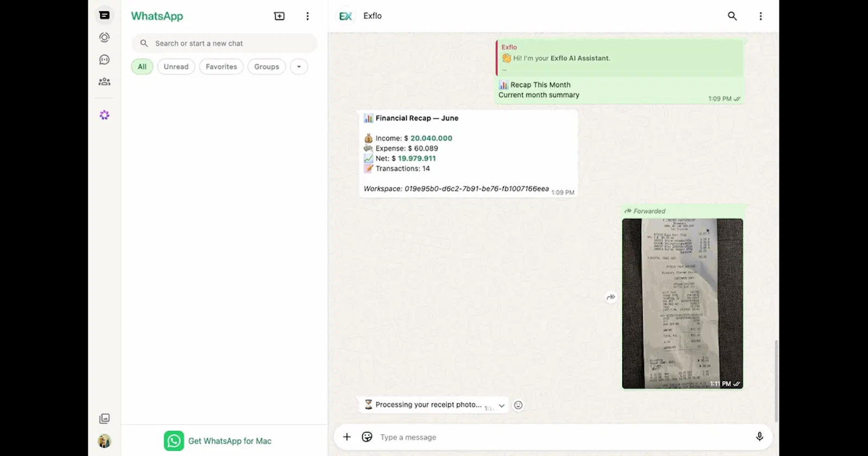Click the Recap This Month text
Image resolution: width=868 pixels, height=456 pixels.
click(x=540, y=85)
